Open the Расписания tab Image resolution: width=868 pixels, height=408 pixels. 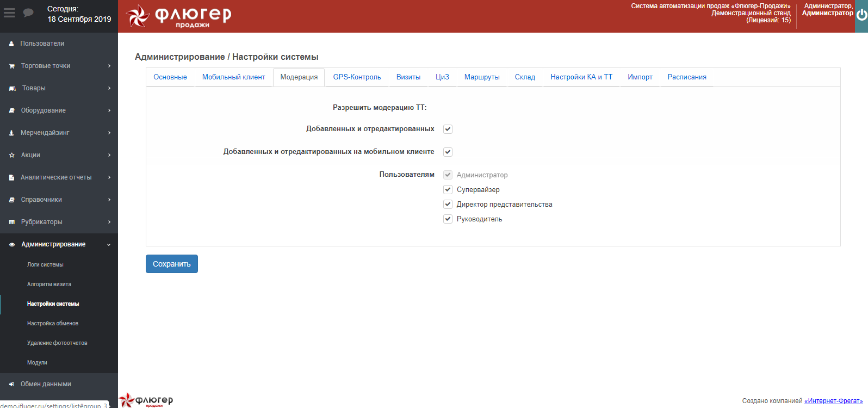[x=687, y=77]
